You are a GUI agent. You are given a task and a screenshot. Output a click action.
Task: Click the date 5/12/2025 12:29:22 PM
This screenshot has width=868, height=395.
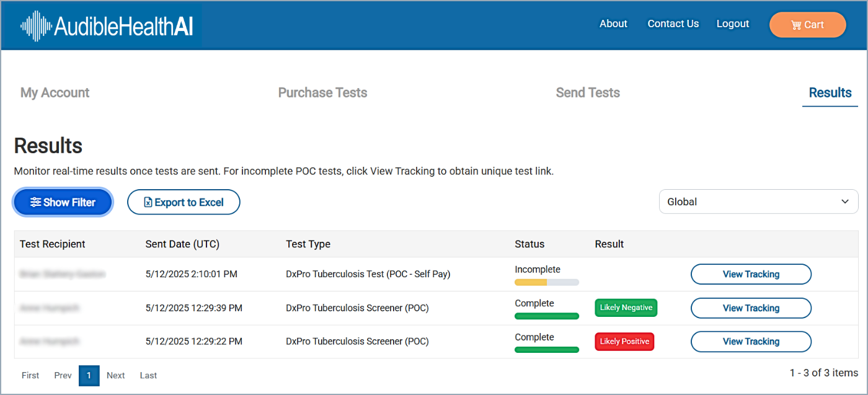tap(193, 342)
